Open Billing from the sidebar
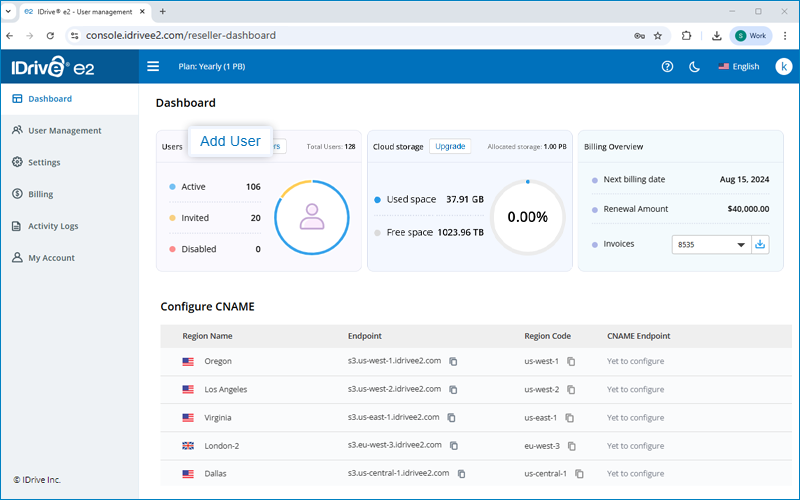This screenshot has height=500, width=800. pyautogui.click(x=40, y=194)
